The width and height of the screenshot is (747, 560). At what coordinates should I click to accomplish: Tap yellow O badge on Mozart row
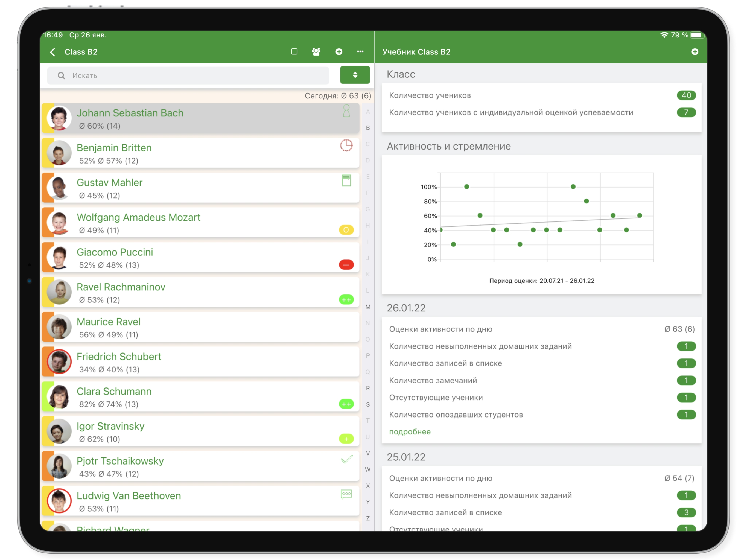pos(346,230)
